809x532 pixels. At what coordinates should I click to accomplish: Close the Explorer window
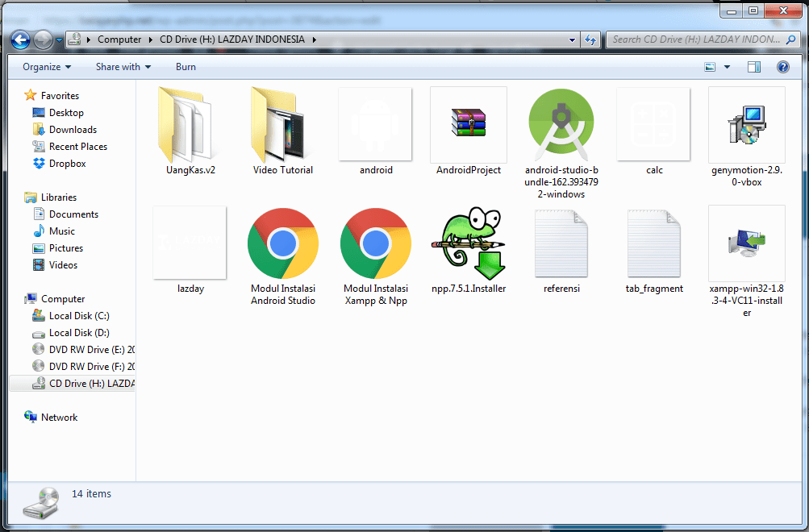[x=783, y=10]
